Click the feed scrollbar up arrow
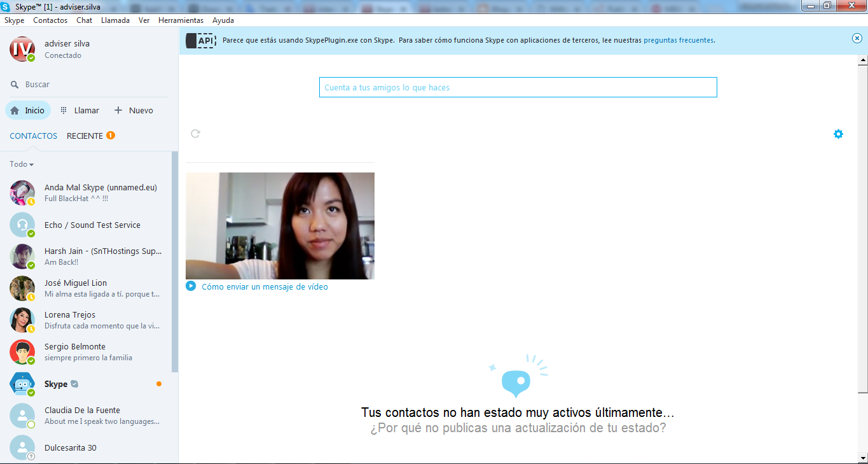The width and height of the screenshot is (868, 464). (863, 60)
